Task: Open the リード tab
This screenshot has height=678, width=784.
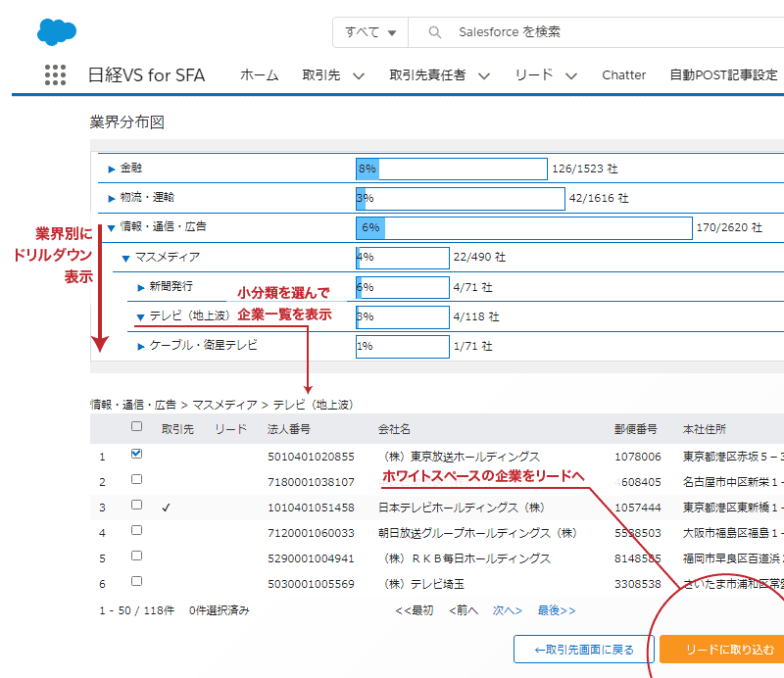Action: click(x=534, y=75)
